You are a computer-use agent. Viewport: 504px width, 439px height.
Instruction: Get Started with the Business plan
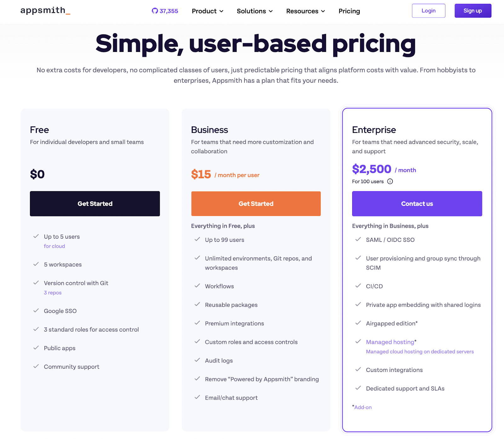(x=255, y=203)
